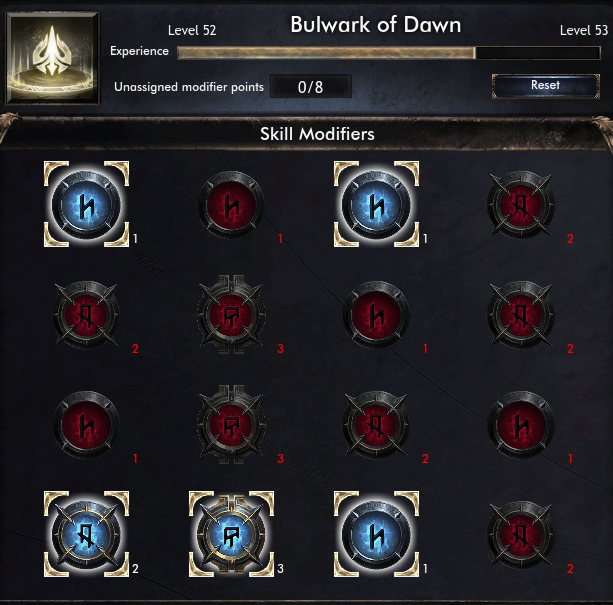Select the first red cost-1 rune in the third row
613x605 pixels.
86,425
